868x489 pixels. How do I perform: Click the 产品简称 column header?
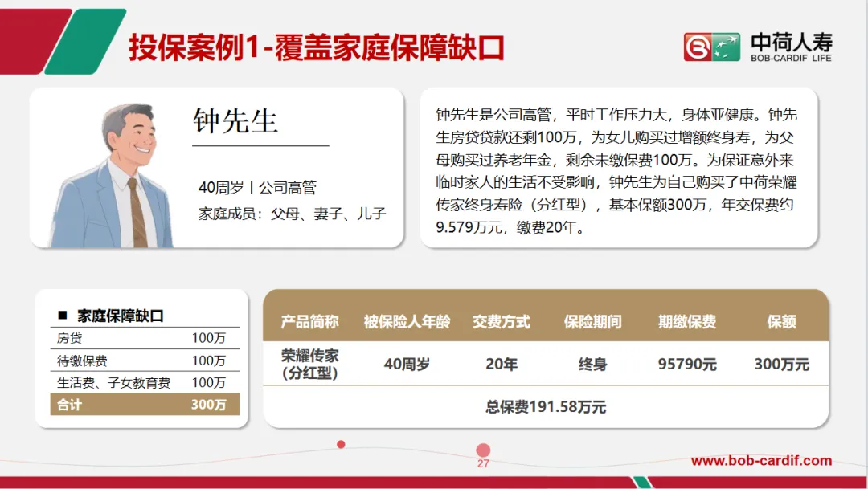pyautogui.click(x=310, y=321)
